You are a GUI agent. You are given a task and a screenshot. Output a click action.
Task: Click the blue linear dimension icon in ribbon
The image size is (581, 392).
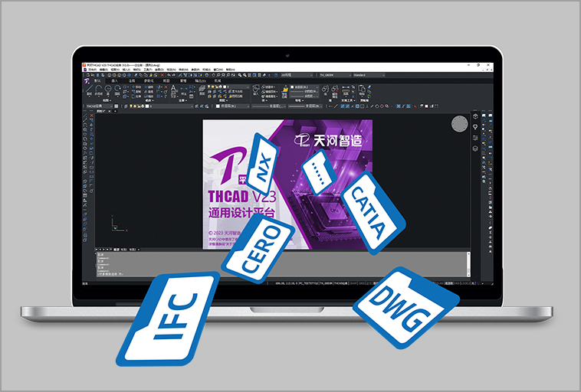[183, 89]
